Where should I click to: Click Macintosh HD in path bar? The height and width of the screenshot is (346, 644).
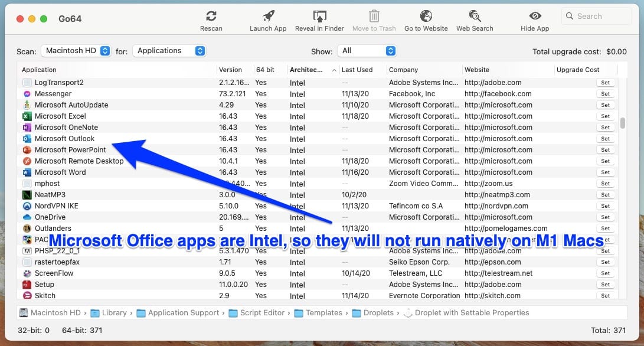click(51, 313)
